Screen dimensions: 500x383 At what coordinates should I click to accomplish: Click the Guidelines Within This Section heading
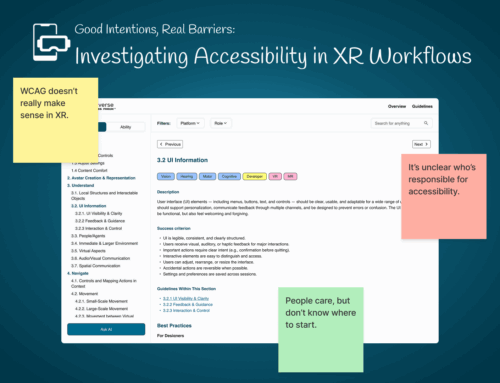tap(186, 289)
